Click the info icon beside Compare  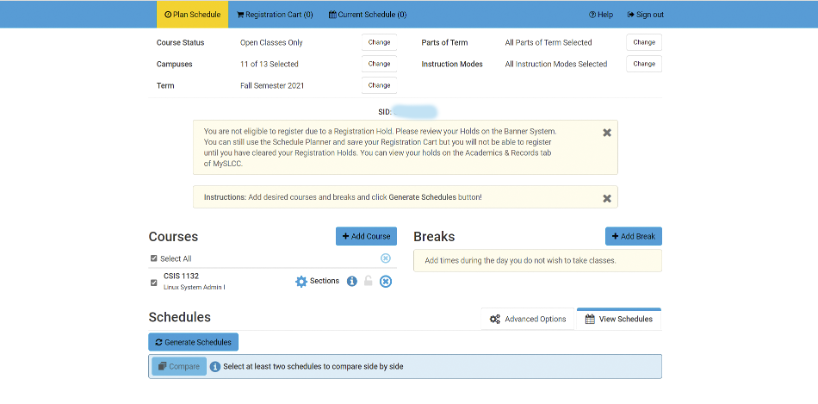(x=215, y=367)
